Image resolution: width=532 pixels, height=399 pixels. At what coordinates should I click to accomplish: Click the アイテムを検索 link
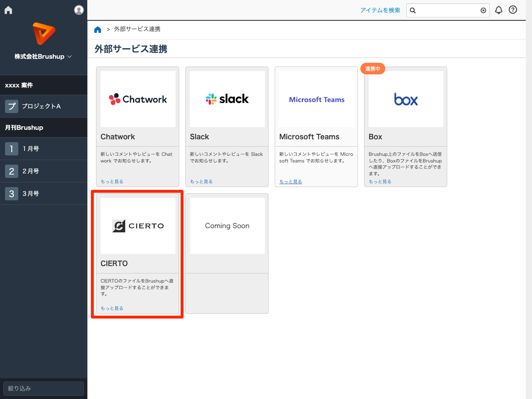[380, 10]
